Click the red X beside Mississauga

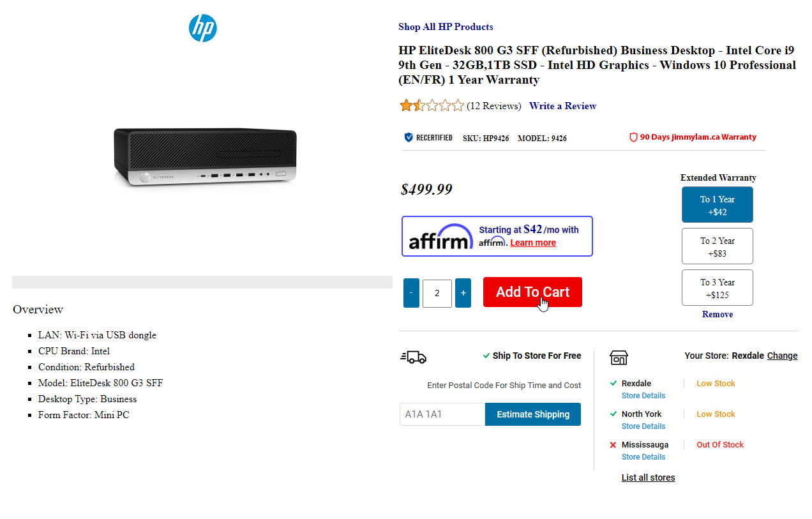(613, 445)
